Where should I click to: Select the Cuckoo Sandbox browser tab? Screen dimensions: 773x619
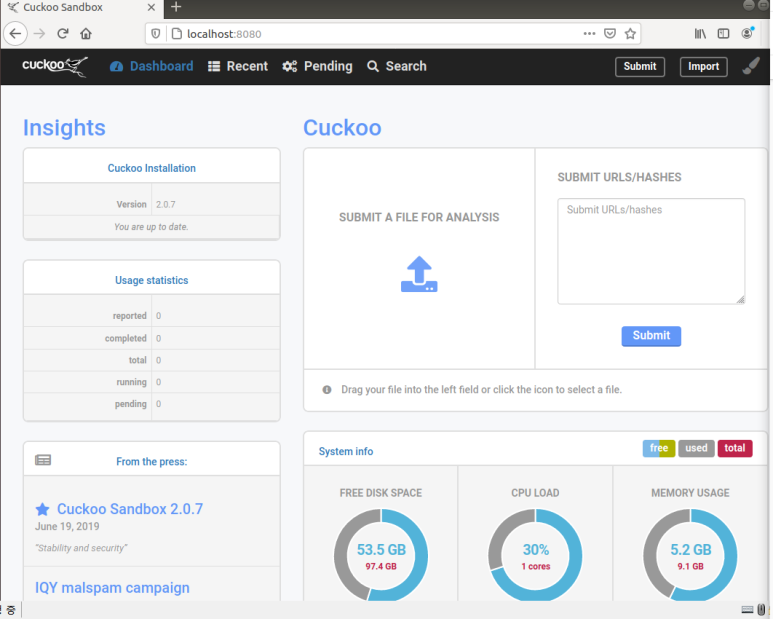81,7
